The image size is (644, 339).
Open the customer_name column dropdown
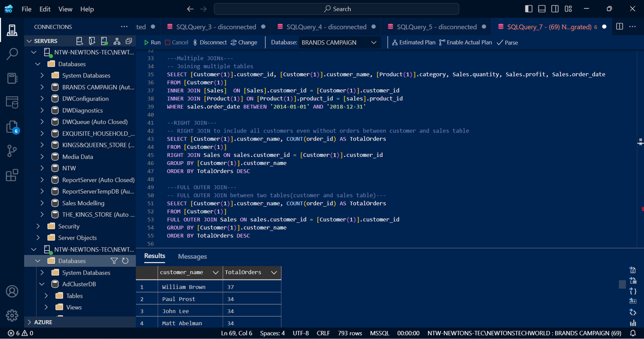tap(216, 272)
